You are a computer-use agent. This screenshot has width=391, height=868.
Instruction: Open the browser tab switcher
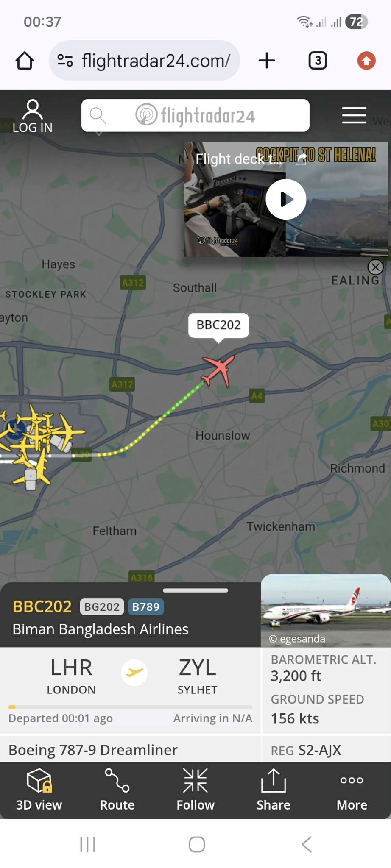318,61
